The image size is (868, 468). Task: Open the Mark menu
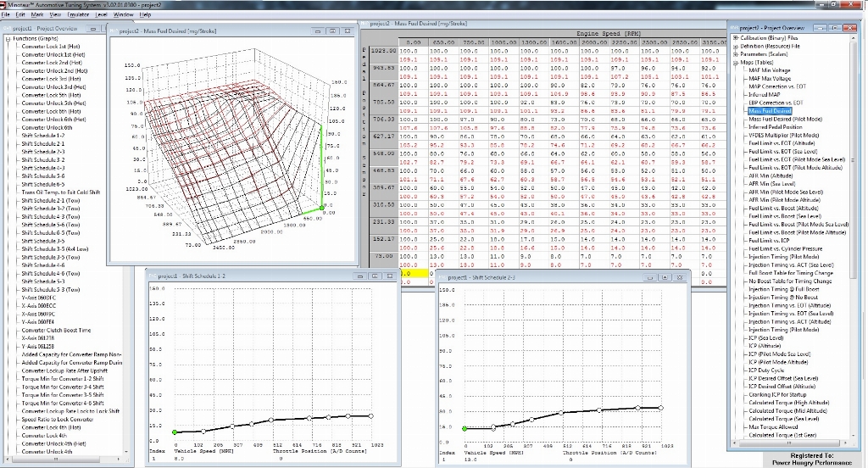37,14
